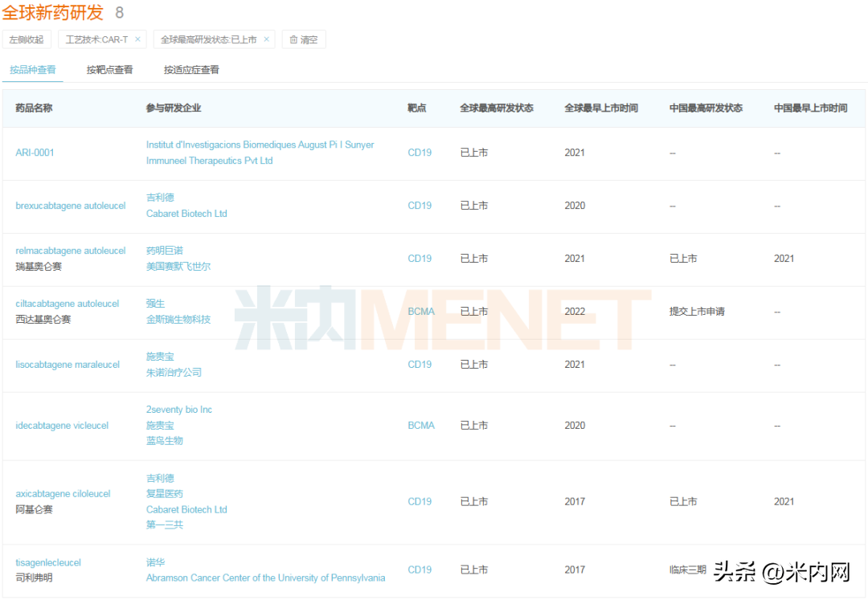Open the 金斯瑞生物科技 company link
The height and width of the screenshot is (600, 868).
click(178, 319)
